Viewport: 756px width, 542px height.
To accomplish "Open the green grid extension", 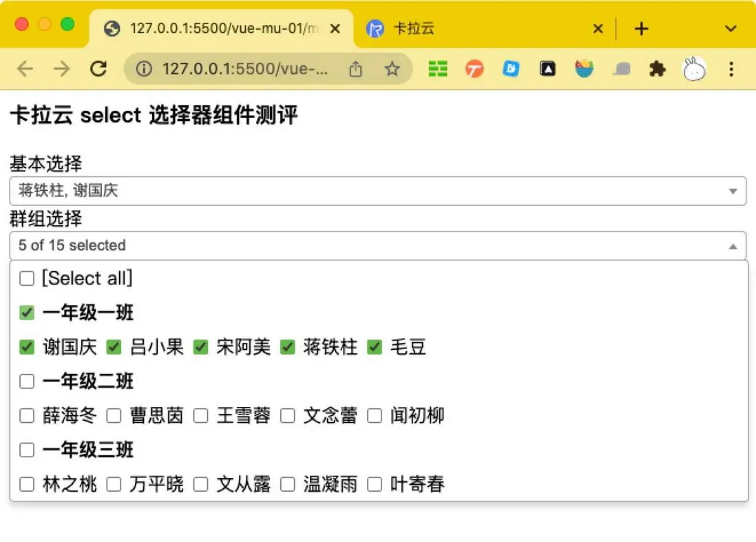I will 438,69.
